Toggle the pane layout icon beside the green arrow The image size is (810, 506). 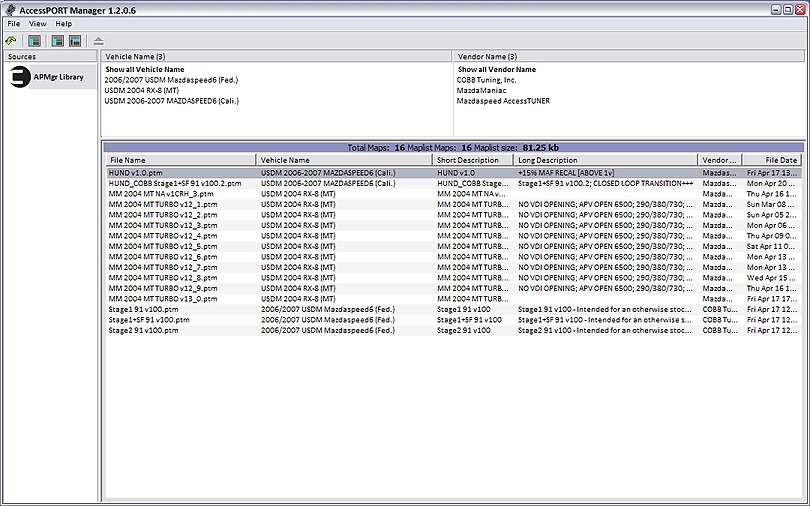pos(34,40)
